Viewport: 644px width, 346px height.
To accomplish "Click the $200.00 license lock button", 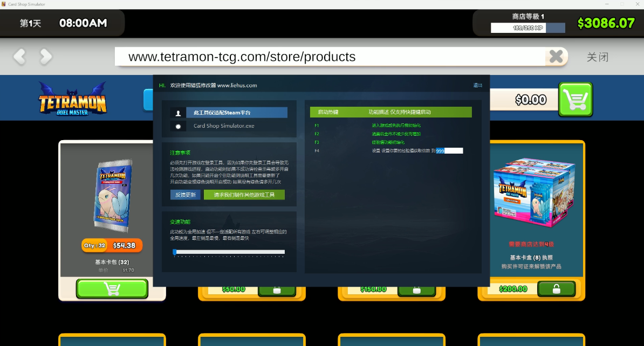I will tap(556, 289).
